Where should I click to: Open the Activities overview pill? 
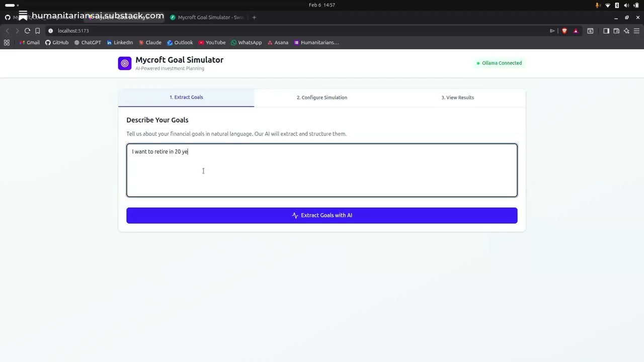coord(12,5)
